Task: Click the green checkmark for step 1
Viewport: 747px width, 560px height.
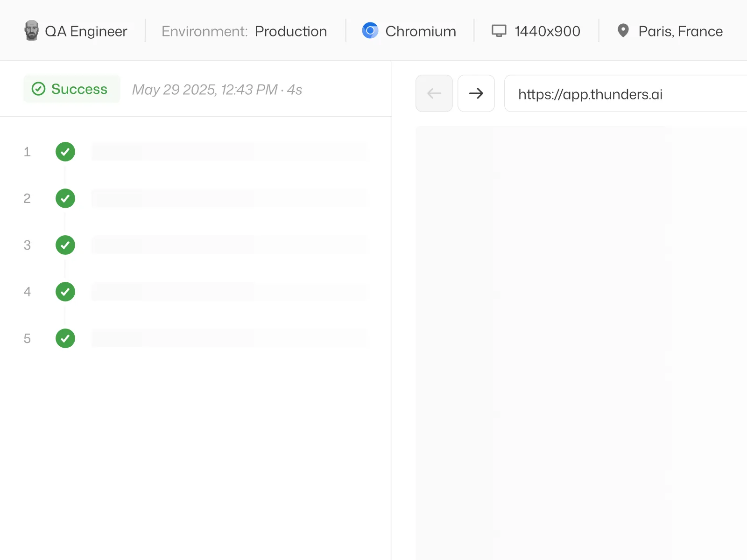Action: (65, 152)
